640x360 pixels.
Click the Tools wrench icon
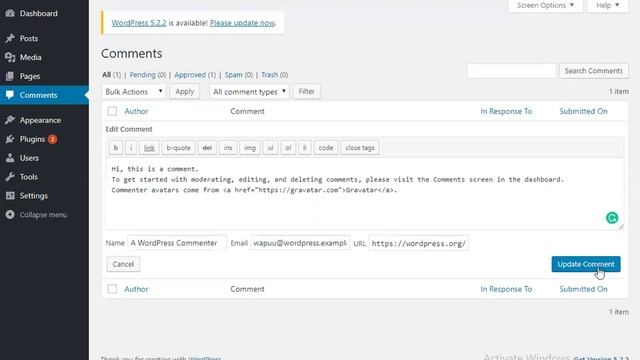(10, 177)
